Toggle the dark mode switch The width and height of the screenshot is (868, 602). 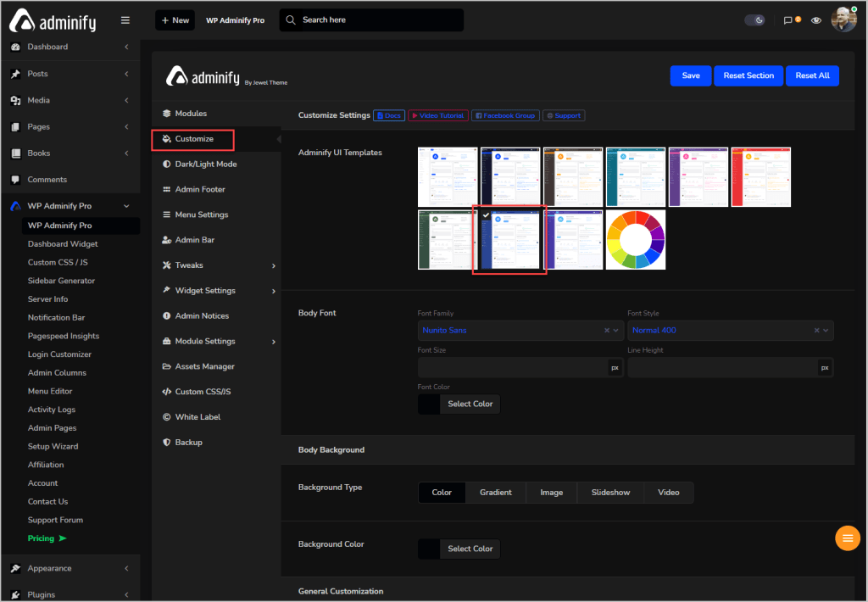[x=754, y=20]
